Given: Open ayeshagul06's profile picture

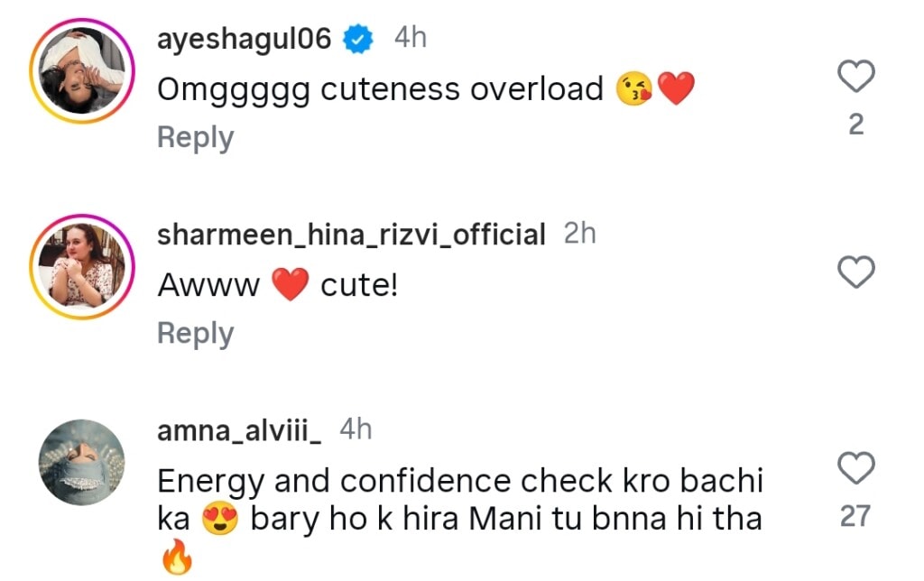Looking at the screenshot, I should pyautogui.click(x=81, y=78).
